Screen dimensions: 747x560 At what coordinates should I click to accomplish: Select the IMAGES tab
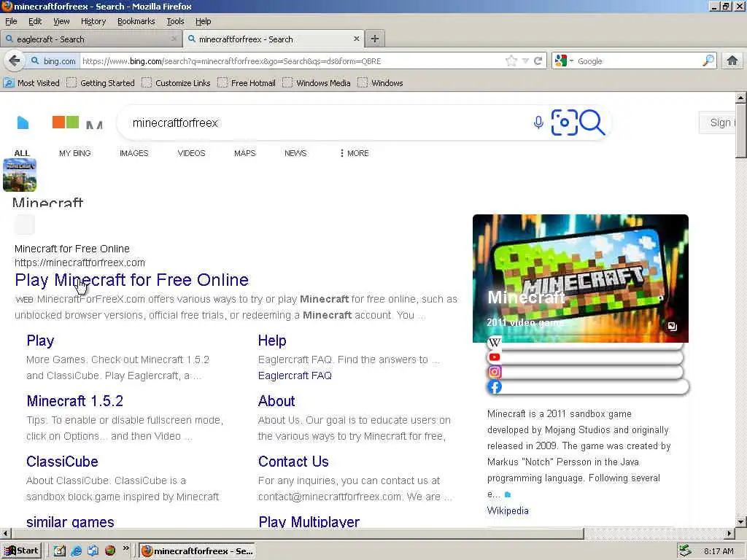tap(134, 153)
